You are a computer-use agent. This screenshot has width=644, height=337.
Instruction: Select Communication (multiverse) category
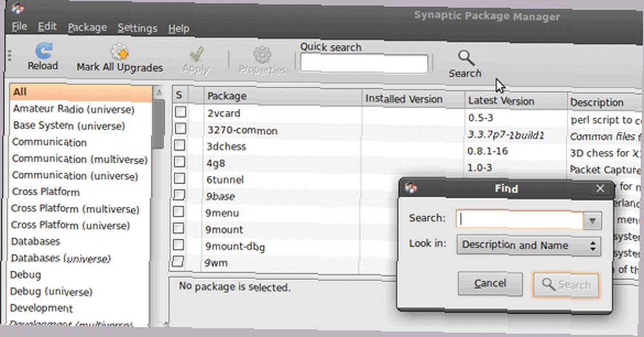[x=80, y=159]
